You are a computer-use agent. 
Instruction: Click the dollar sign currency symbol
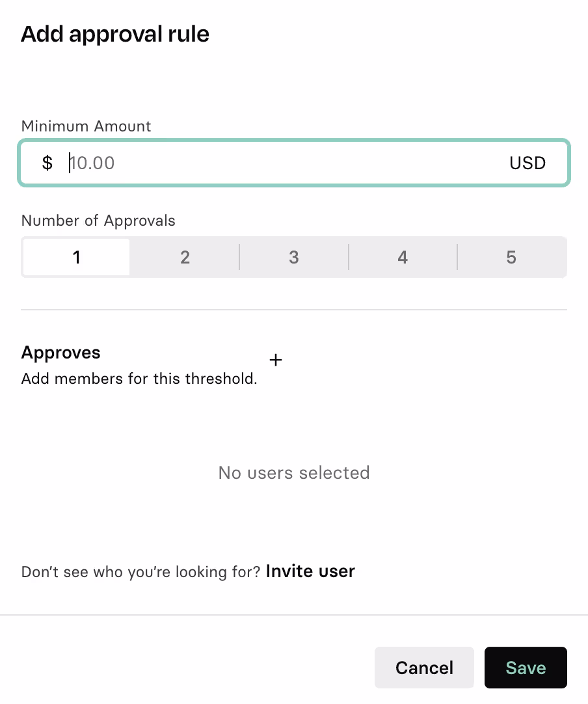tap(47, 163)
